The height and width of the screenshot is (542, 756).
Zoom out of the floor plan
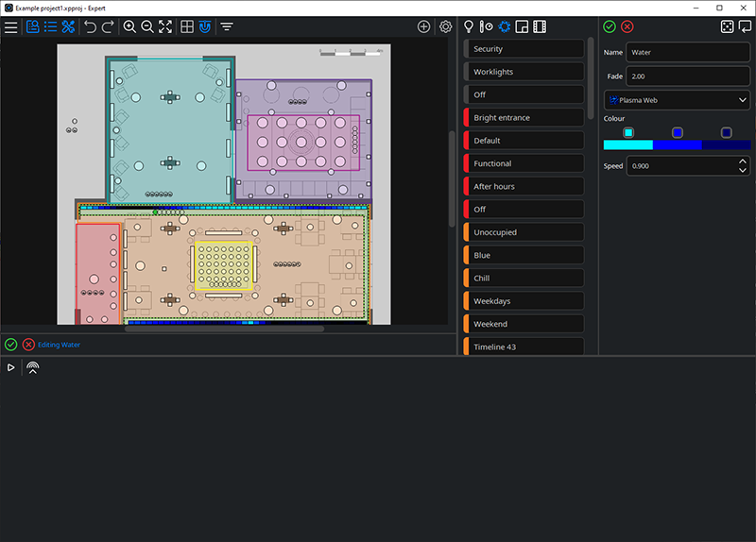[147, 27]
